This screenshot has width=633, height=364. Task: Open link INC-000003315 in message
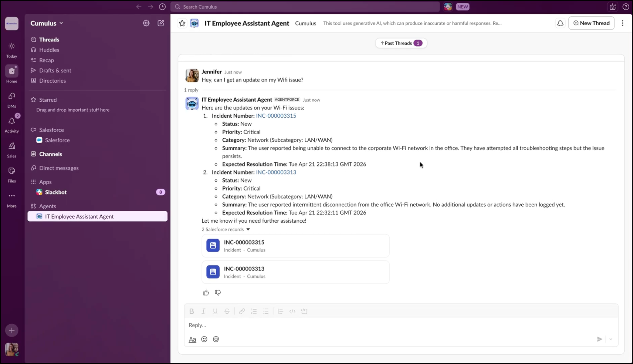pos(276,116)
